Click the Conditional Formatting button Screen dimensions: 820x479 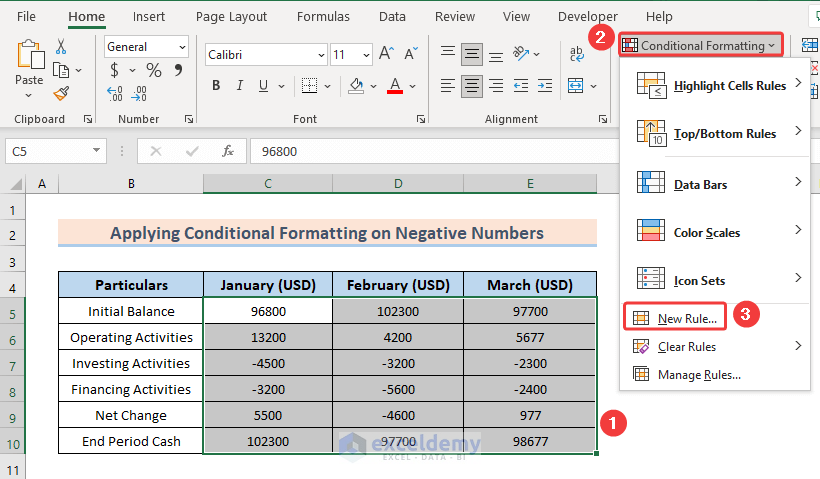coord(701,45)
